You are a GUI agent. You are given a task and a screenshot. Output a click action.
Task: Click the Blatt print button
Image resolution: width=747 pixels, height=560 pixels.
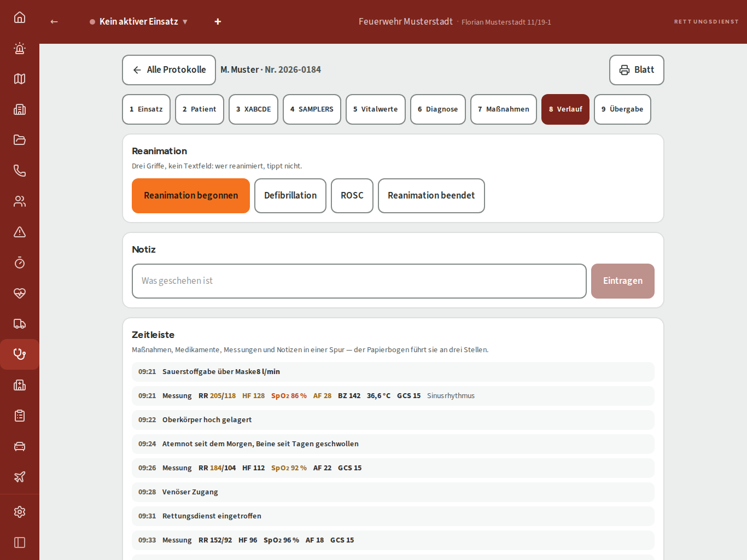point(637,70)
